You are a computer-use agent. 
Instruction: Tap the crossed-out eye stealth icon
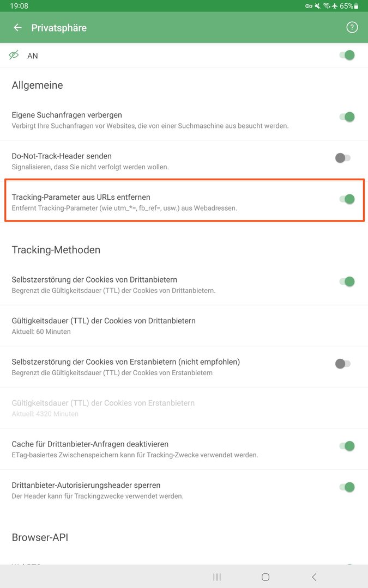14,55
